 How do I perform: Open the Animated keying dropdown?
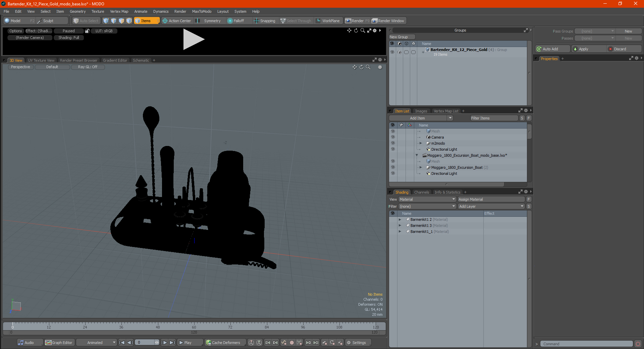click(96, 343)
